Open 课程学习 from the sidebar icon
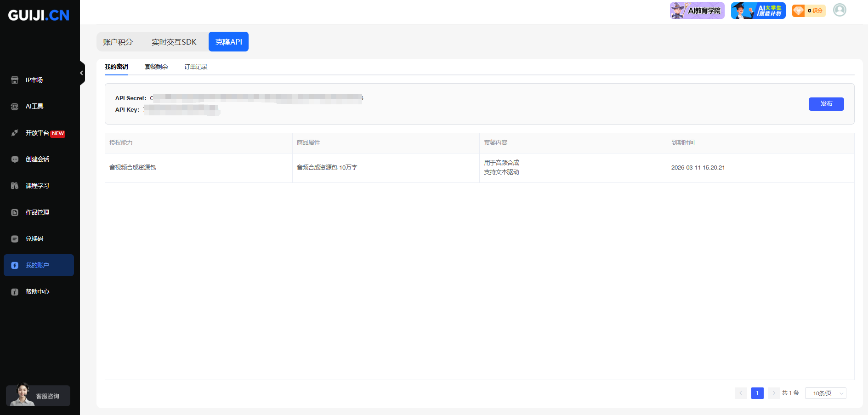 pos(15,186)
